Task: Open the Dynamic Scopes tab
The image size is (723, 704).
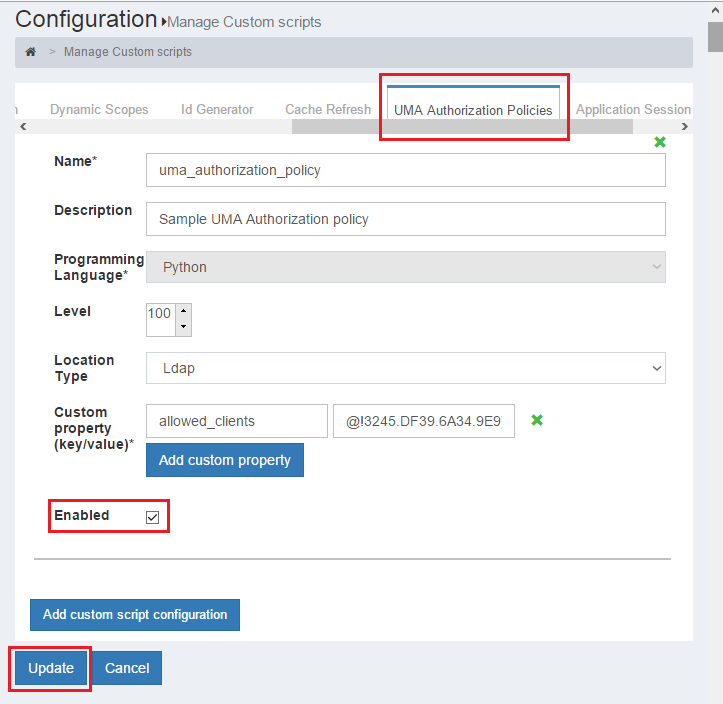Action: click(x=99, y=110)
